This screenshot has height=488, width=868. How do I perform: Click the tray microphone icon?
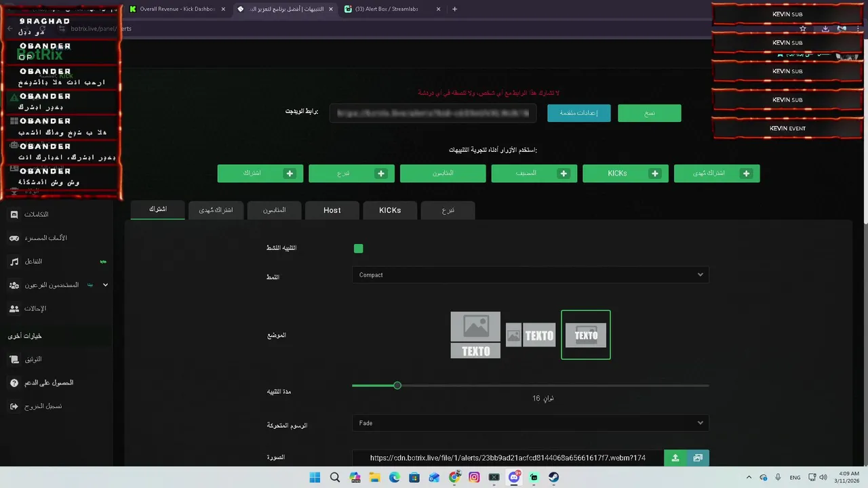coord(778,478)
